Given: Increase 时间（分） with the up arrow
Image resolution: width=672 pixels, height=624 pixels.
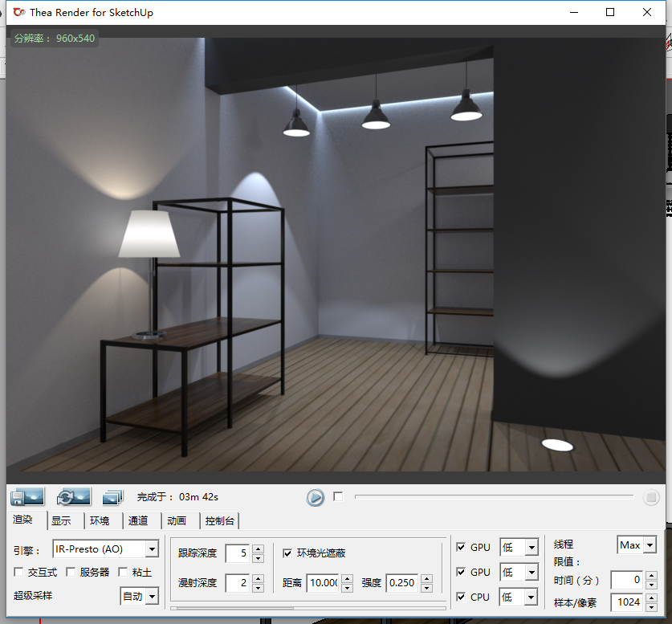Looking at the screenshot, I should [651, 575].
